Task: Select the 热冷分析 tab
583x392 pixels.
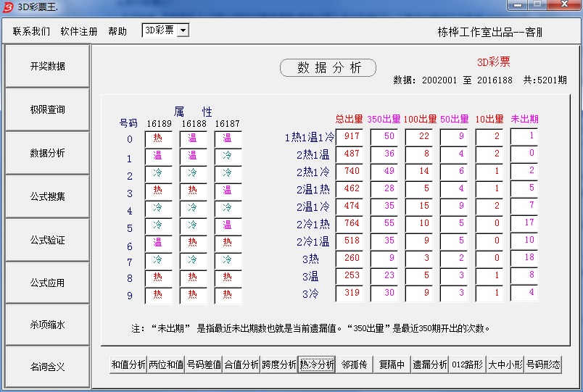Action: pos(317,364)
